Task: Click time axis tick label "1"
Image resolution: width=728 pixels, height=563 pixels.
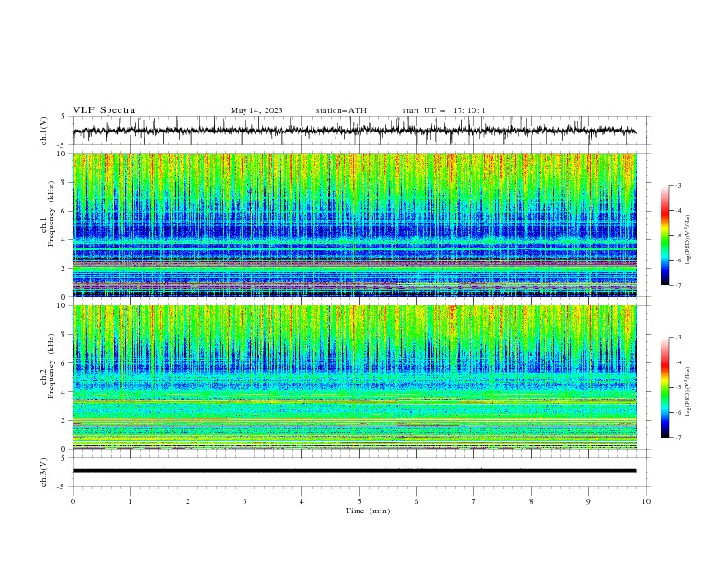Action: (x=130, y=501)
